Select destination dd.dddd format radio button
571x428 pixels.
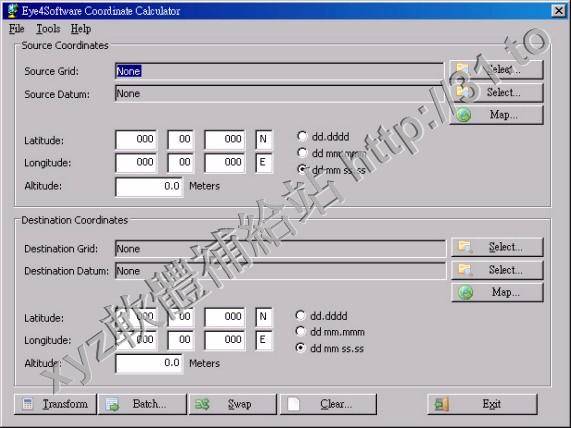point(300,315)
